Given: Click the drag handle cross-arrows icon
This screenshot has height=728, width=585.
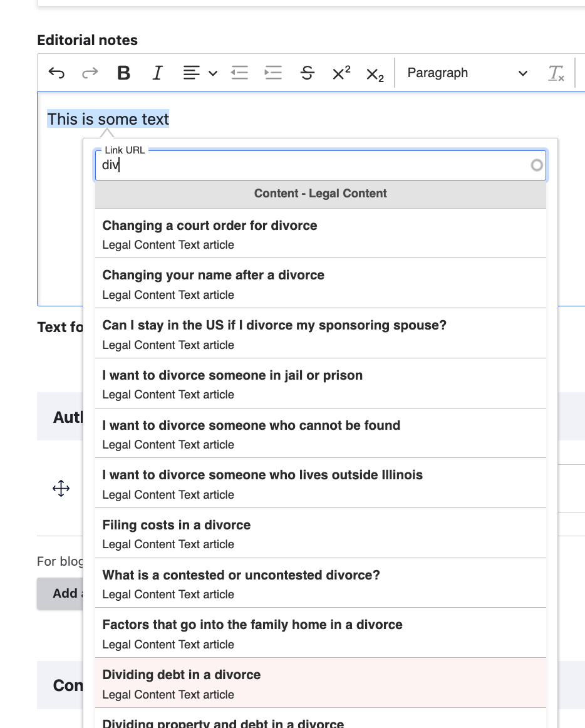Looking at the screenshot, I should [x=61, y=489].
